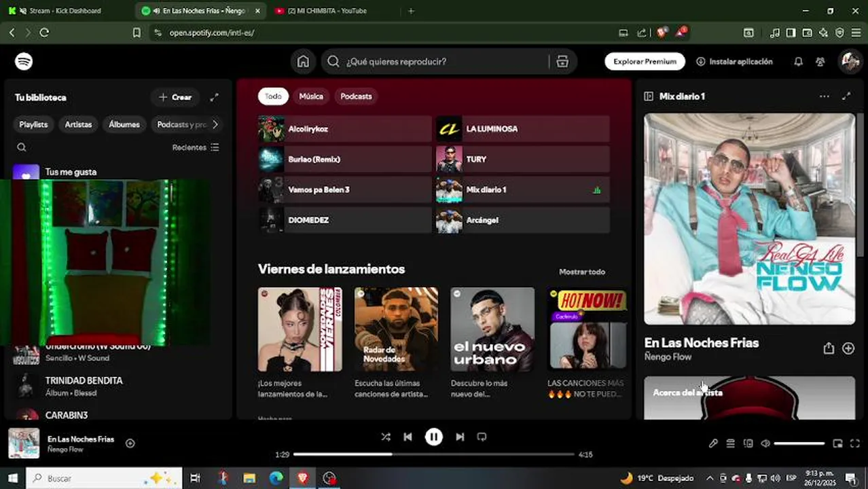This screenshot has height=489, width=868.
Task: Toggle lyrics microphone icon
Action: point(713,443)
